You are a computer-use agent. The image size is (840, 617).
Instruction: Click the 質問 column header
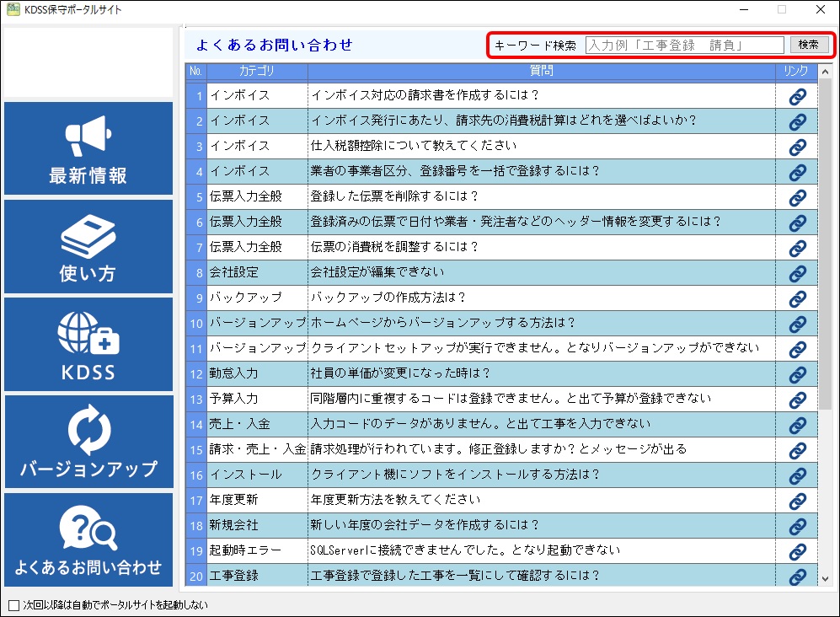click(542, 71)
